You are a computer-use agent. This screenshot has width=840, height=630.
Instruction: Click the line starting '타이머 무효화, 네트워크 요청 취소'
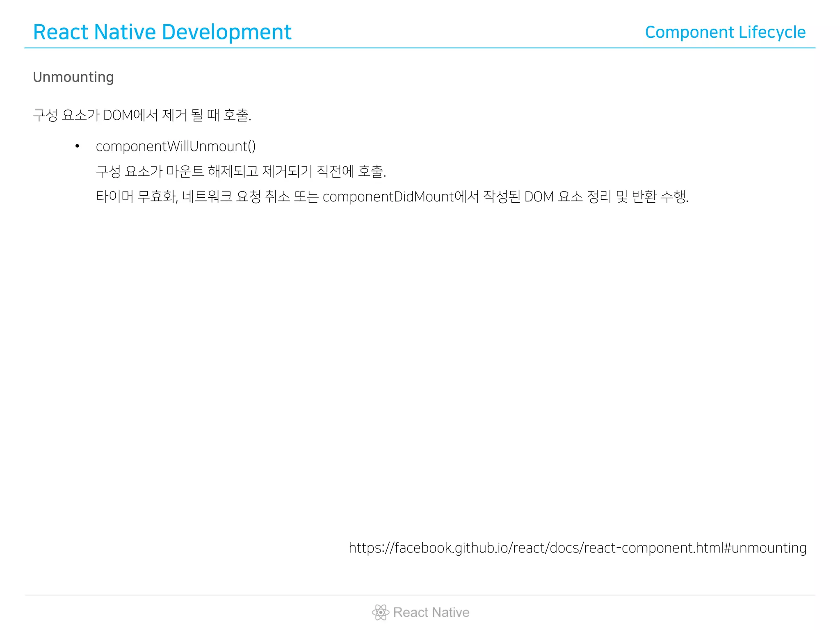(392, 196)
